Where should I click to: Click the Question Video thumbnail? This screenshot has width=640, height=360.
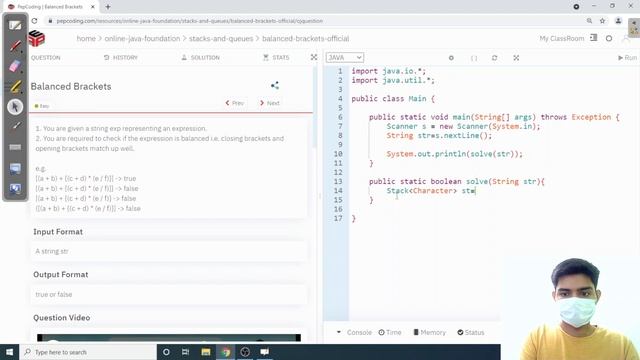(169, 338)
